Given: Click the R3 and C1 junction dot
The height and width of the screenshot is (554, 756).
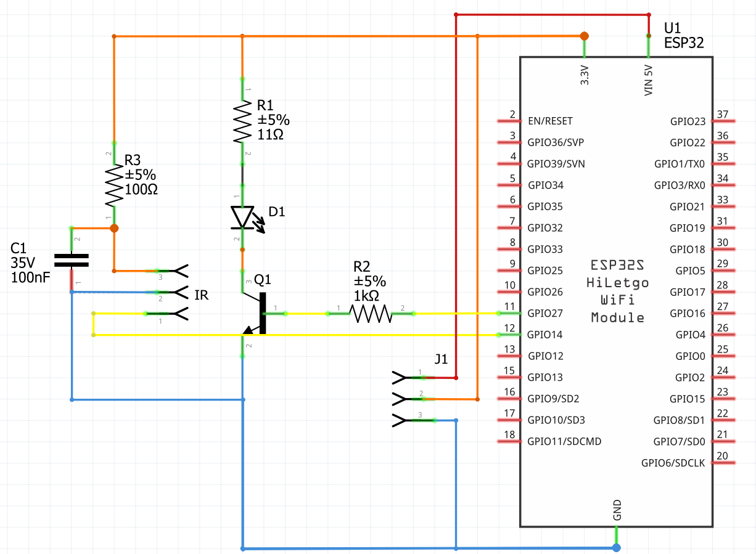Looking at the screenshot, I should tap(113, 228).
